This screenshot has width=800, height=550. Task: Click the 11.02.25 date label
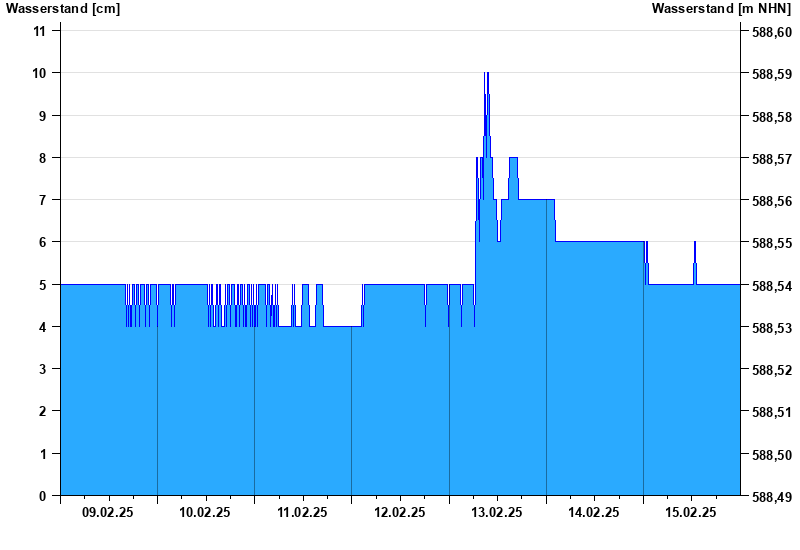302,512
